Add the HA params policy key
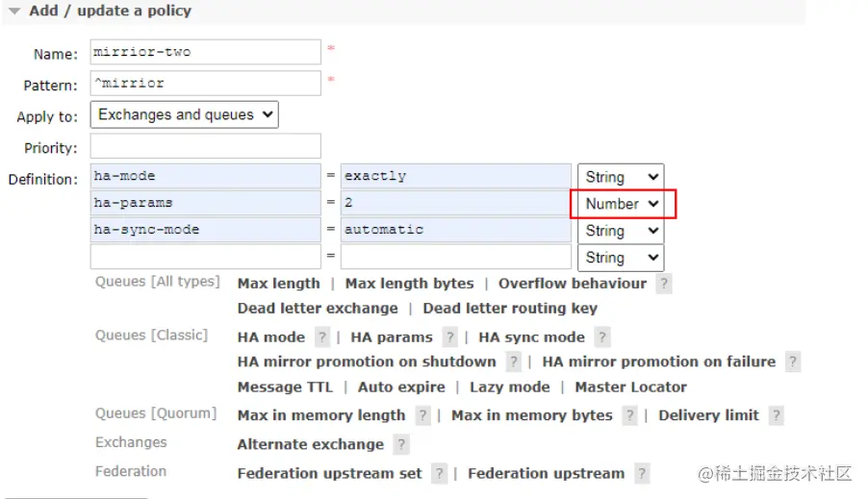The image size is (868, 499). tap(392, 337)
